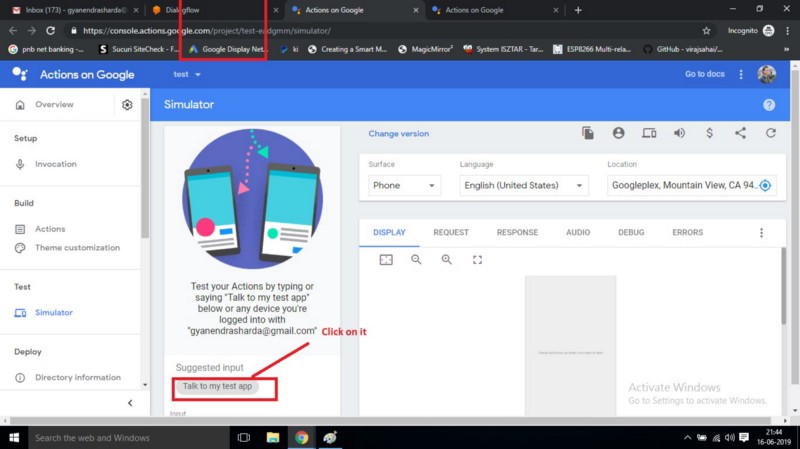800x449 pixels.
Task: Click the sidebar vertical scrollbar
Action: [x=145, y=168]
